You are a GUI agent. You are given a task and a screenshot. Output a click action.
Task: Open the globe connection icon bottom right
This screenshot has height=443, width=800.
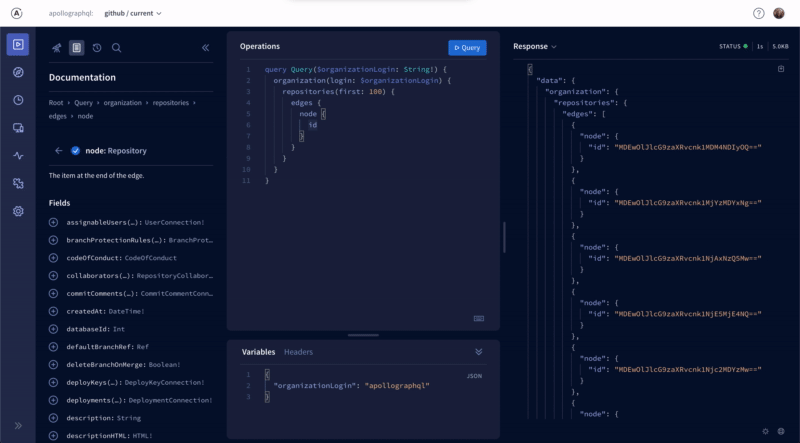pyautogui.click(x=781, y=431)
